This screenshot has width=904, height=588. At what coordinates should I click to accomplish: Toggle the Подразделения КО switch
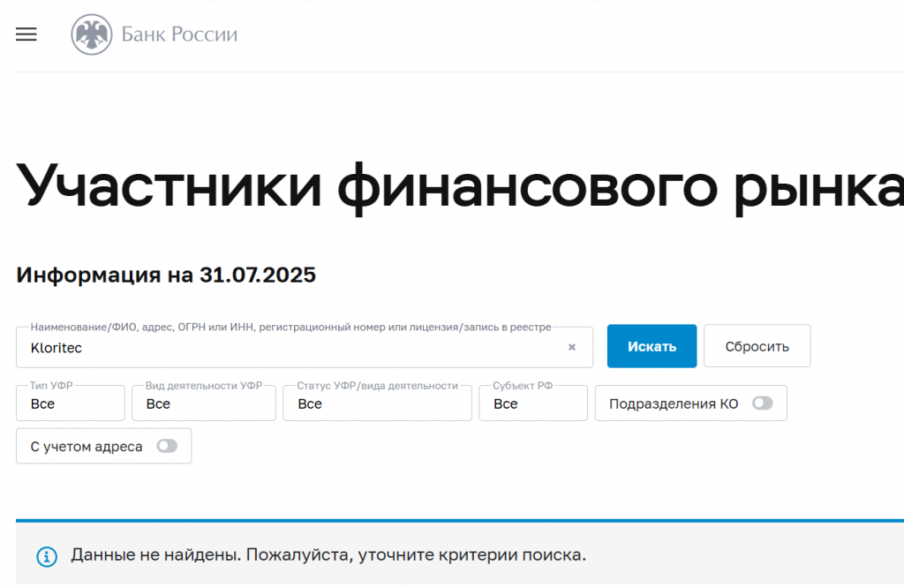[762, 403]
